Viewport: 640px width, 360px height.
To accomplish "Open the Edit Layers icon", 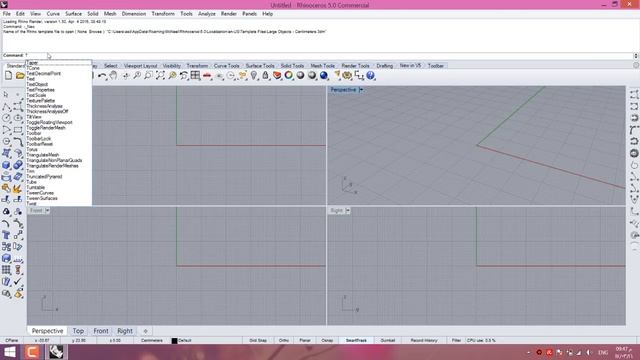I will [277, 76].
